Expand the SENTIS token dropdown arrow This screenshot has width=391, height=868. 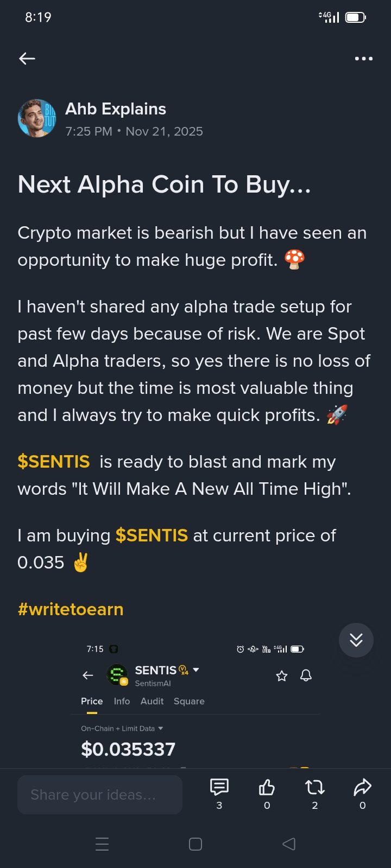coord(196,670)
